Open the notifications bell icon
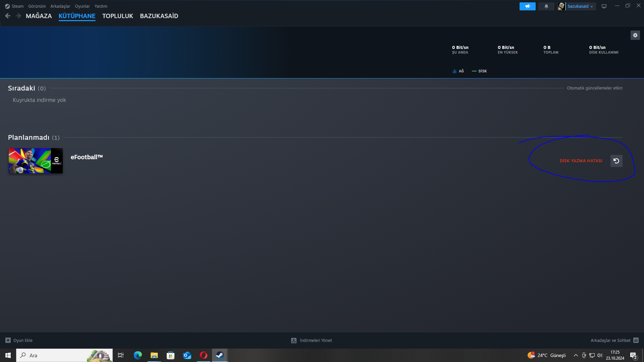Image resolution: width=644 pixels, height=362 pixels. coord(546,6)
